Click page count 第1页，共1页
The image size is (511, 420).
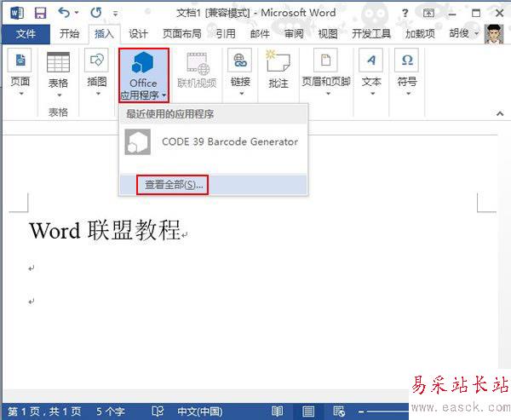(x=44, y=411)
